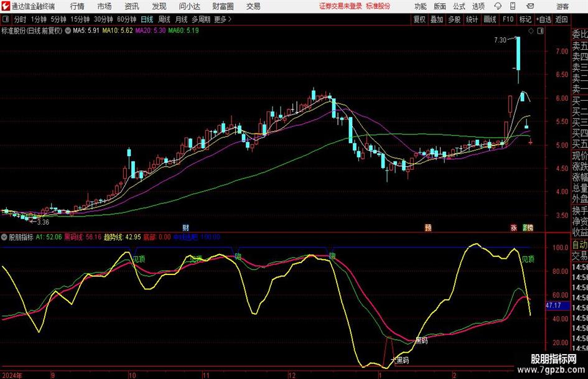
Task: Open the 选项 menu
Action: pos(478,6)
